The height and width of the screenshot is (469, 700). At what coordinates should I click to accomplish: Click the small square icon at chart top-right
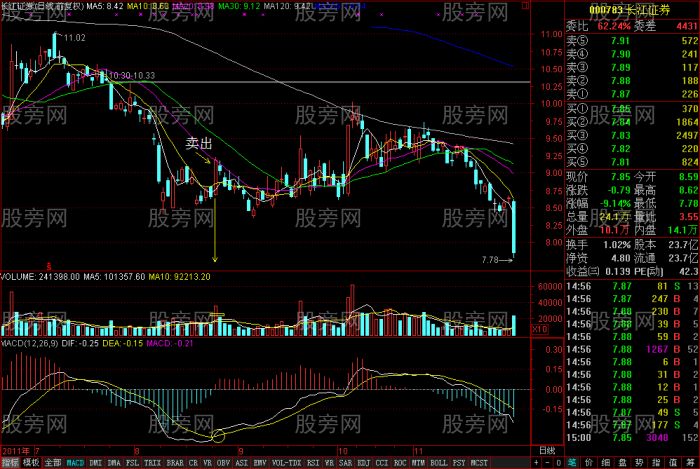point(525,6)
